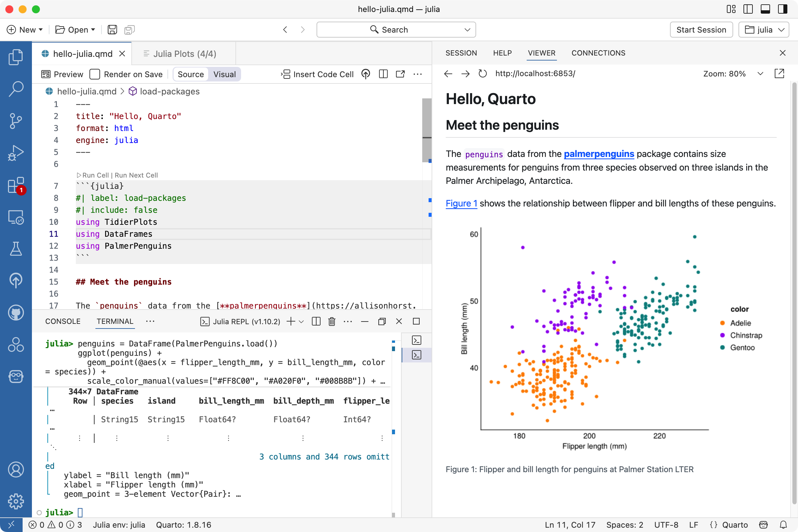The image size is (798, 532).
Task: Follow the palmerpenguins link
Action: (x=598, y=154)
